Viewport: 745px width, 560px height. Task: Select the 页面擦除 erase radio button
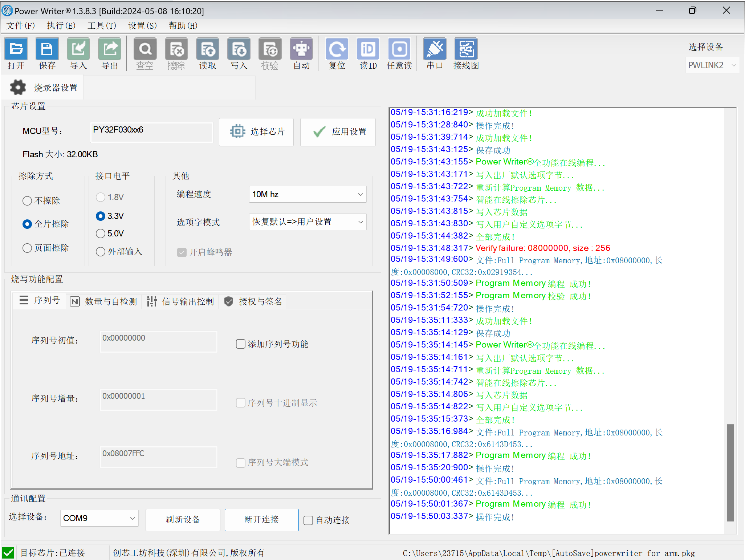pos(28,248)
